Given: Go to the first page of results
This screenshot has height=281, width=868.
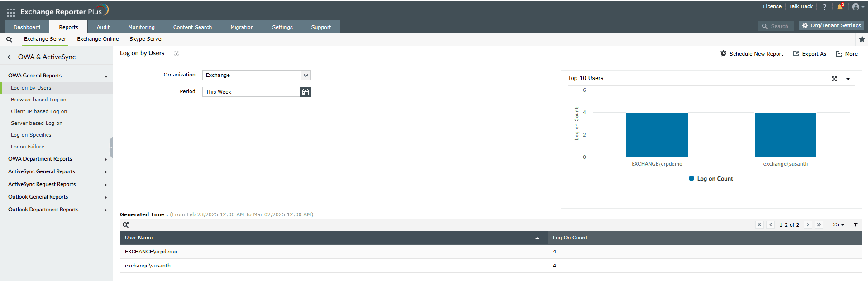Looking at the screenshot, I should click(x=759, y=224).
